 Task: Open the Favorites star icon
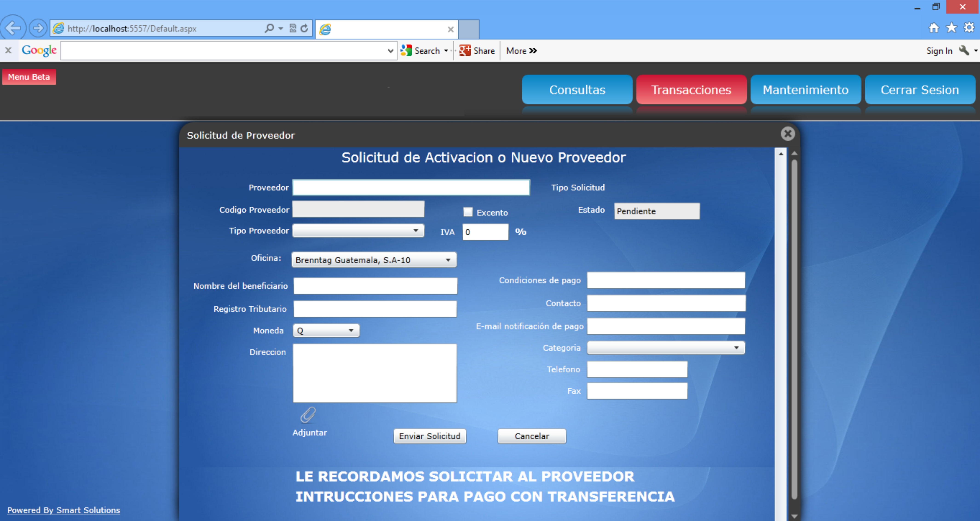951,28
